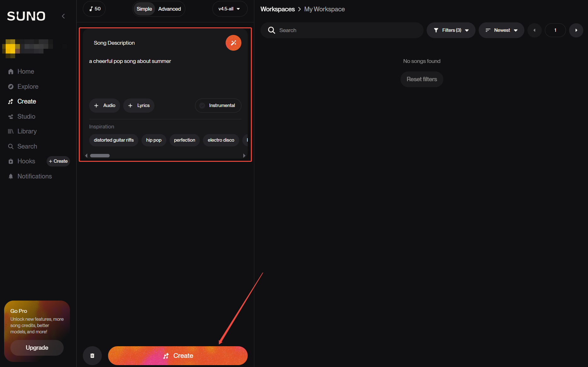Select Simple mode
This screenshot has width=588, height=367.
(x=144, y=9)
